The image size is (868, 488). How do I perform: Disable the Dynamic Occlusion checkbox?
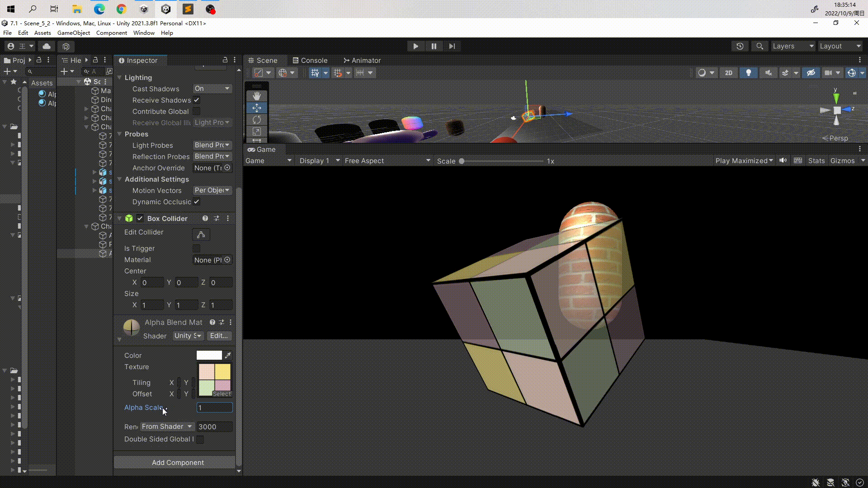click(197, 202)
